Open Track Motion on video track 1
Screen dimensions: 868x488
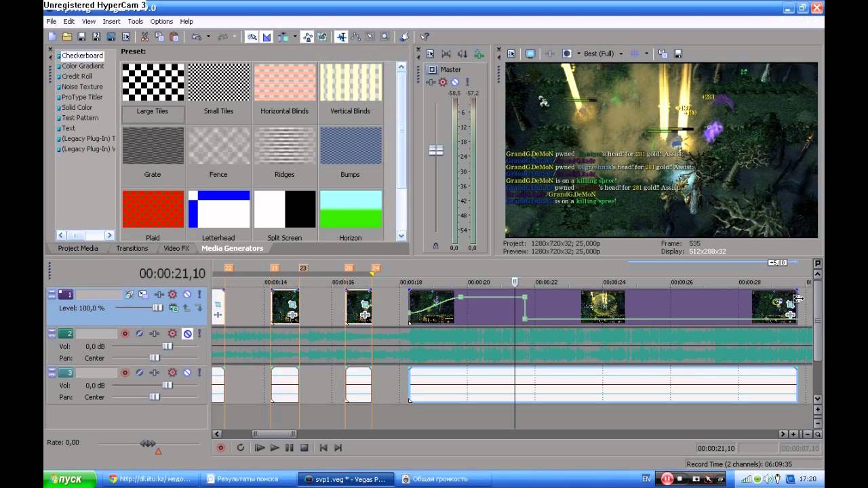click(x=143, y=295)
